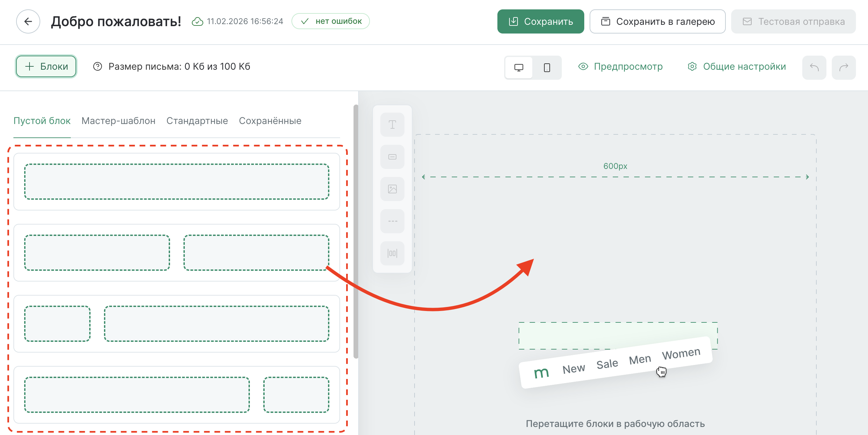
Task: Select the Image block tool
Action: (x=392, y=189)
